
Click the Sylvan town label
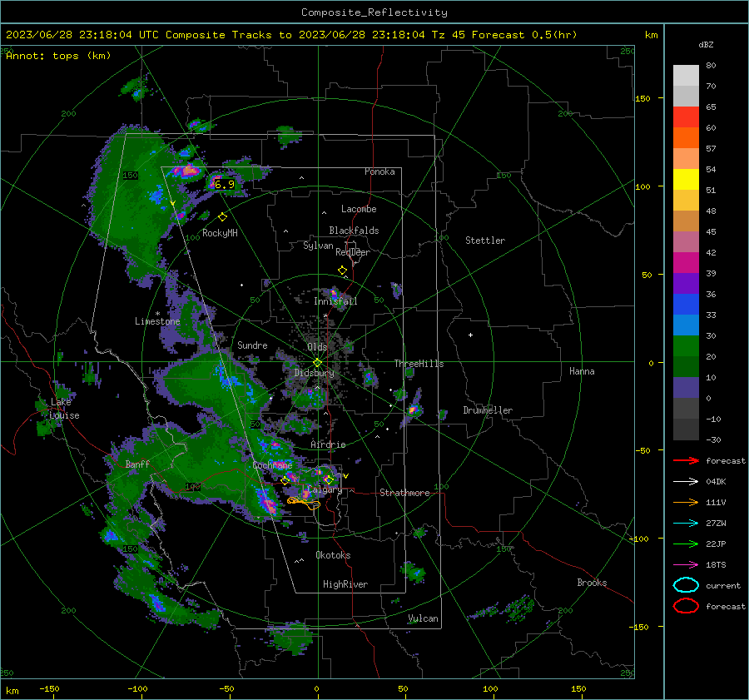tap(318, 246)
